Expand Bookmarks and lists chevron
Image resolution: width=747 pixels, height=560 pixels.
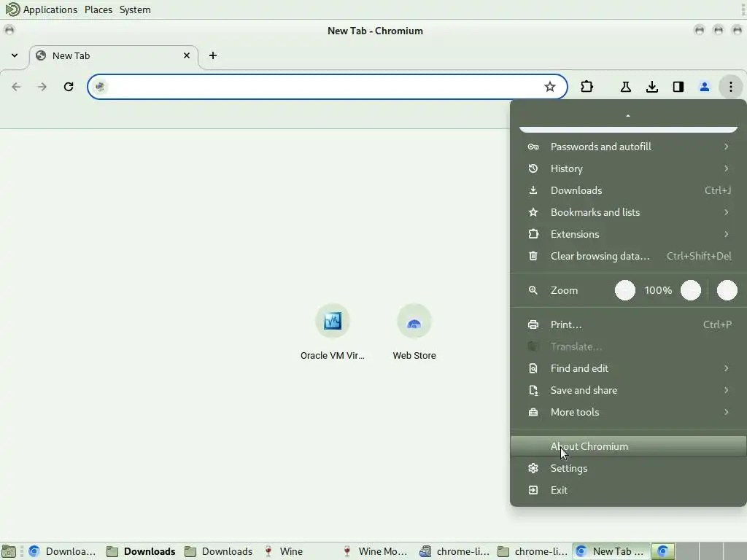[726, 212]
